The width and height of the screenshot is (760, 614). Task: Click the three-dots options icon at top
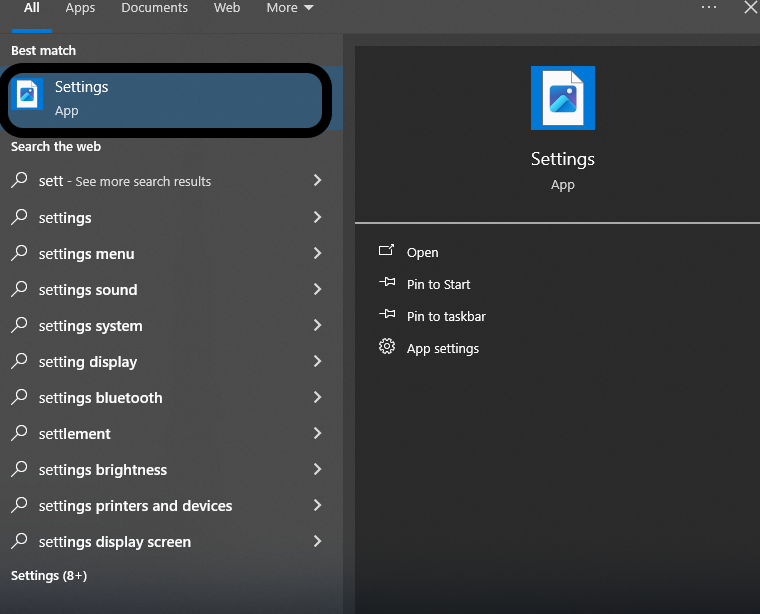click(x=709, y=8)
